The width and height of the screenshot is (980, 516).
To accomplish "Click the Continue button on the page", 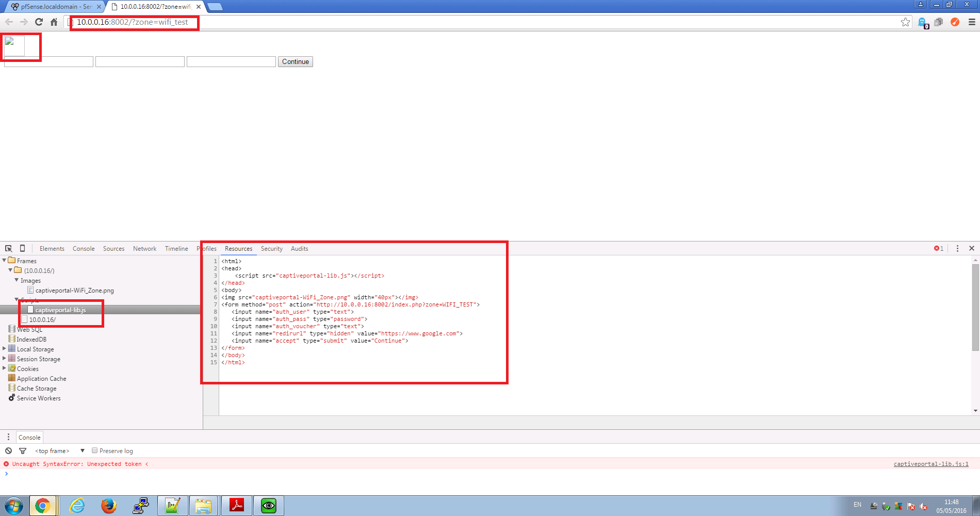I will point(296,61).
